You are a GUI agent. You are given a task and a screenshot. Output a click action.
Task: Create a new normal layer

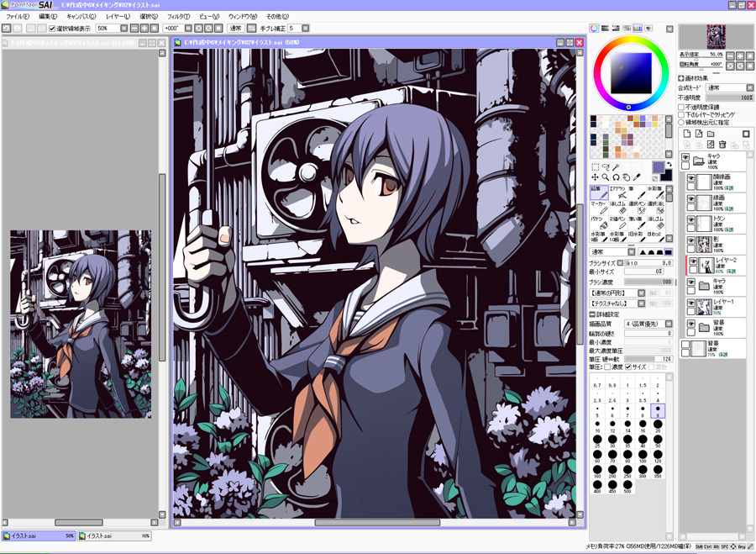click(x=687, y=134)
